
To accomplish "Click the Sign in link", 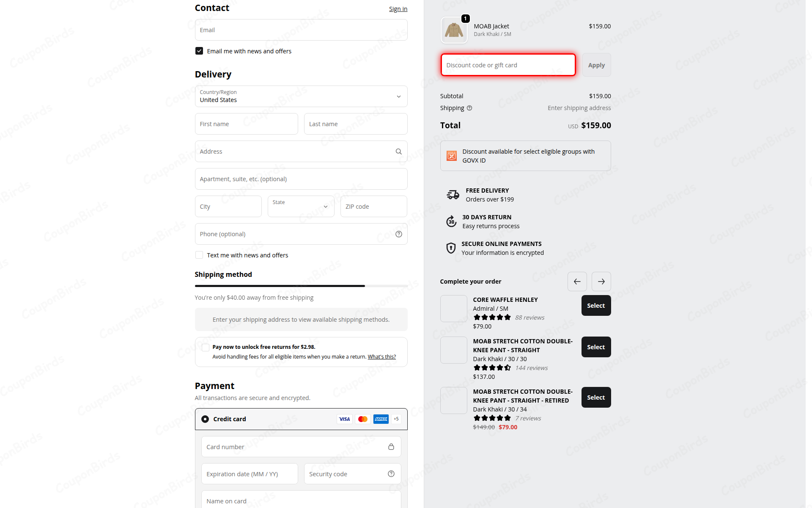I will [398, 9].
